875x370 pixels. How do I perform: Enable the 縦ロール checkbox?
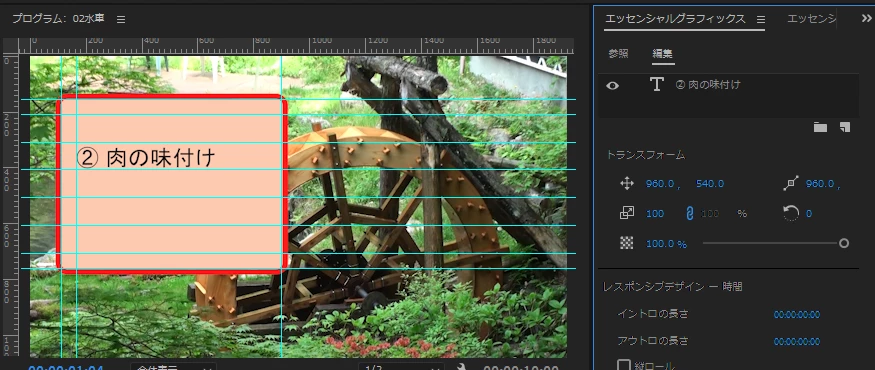coord(624,366)
